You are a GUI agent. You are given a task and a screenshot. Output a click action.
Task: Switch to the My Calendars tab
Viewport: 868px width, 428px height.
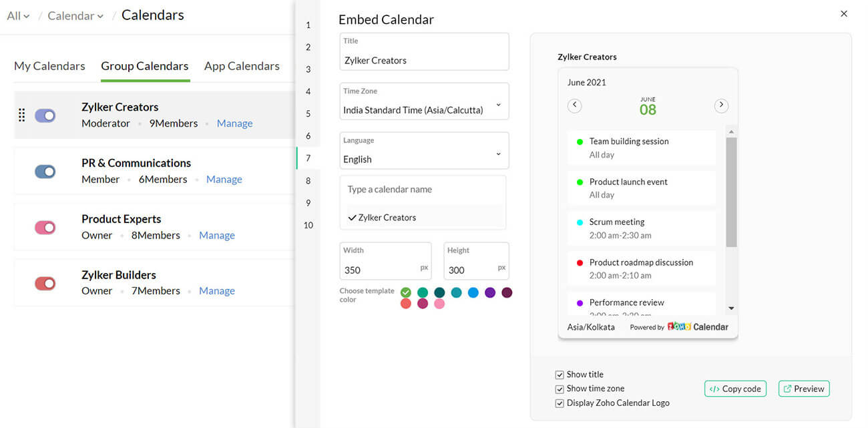tap(49, 66)
